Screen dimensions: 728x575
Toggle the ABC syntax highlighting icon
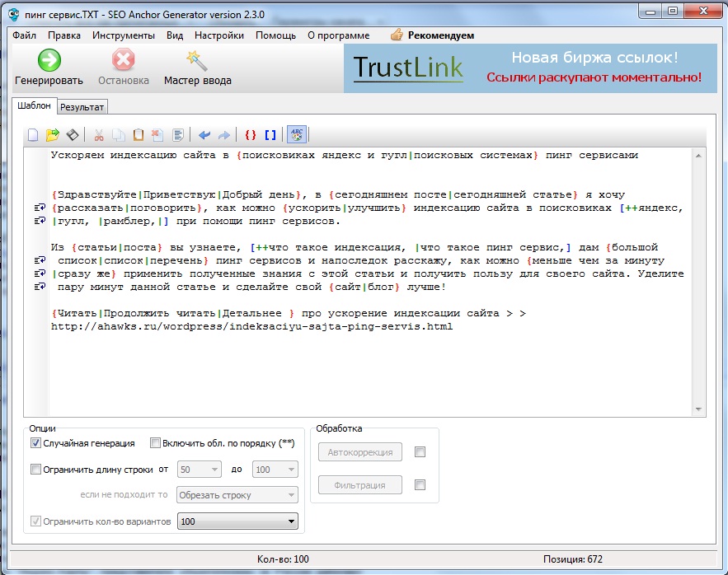[296, 135]
